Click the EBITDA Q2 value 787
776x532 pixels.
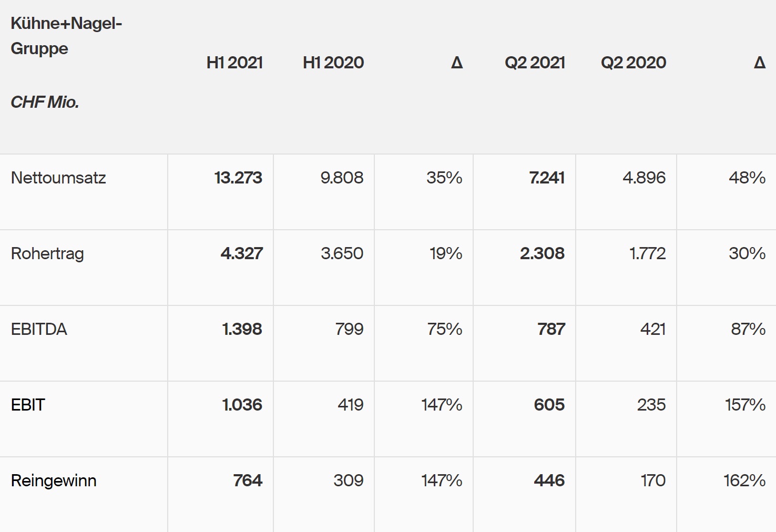(x=551, y=329)
